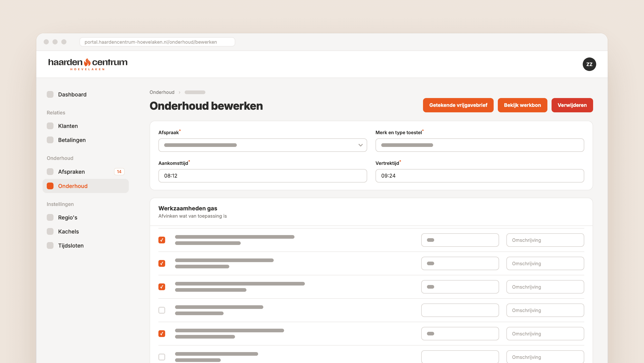Click the Klanten sidebar icon
The height and width of the screenshot is (363, 644).
coord(50,126)
